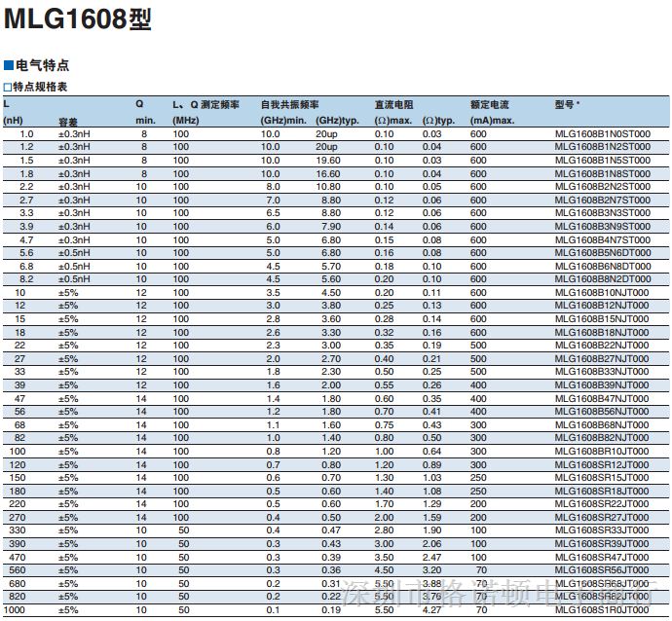Select part number MLG1608B22NJT000
Viewport: 672px width, 621px height.
[x=602, y=346]
